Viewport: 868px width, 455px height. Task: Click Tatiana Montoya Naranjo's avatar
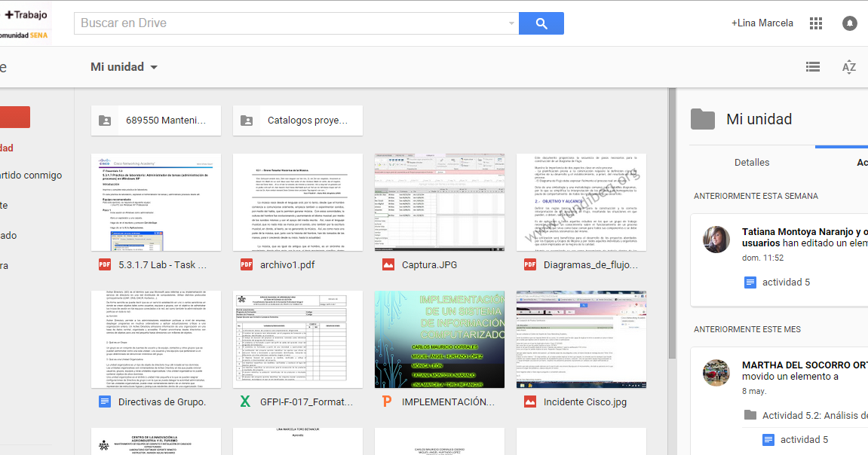coord(716,240)
